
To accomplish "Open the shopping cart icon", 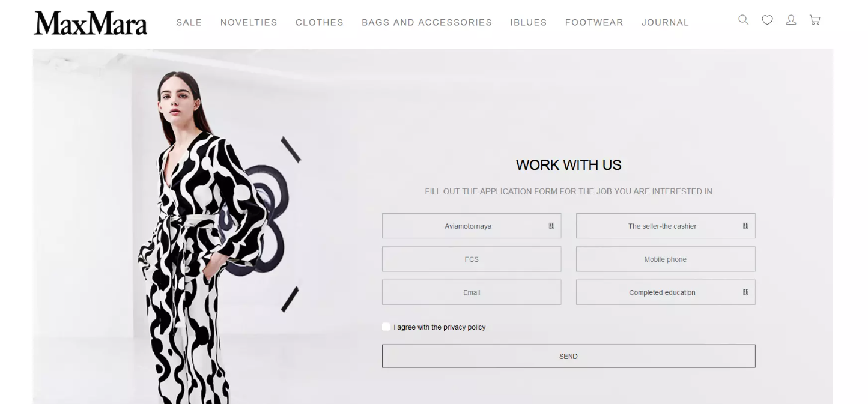I will (x=815, y=20).
